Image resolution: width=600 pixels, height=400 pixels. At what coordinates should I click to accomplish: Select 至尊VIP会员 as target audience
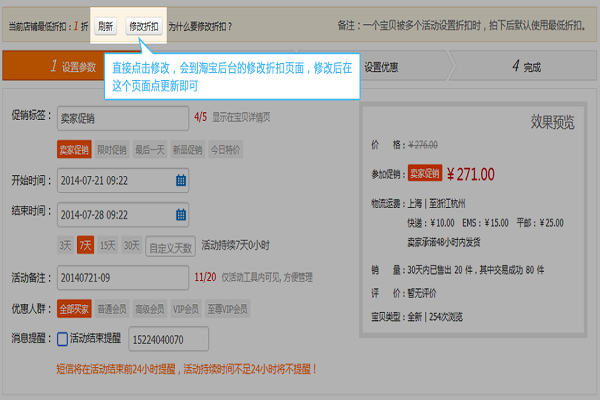coord(227,309)
